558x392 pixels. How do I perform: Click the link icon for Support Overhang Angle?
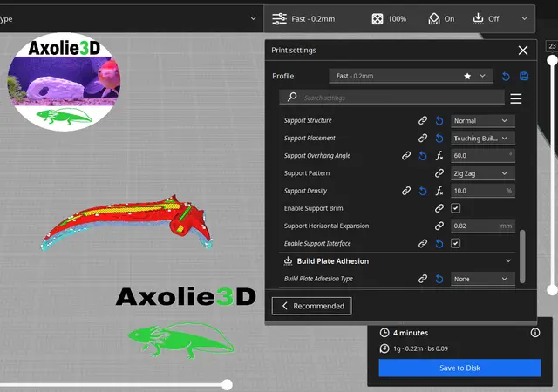(406, 155)
